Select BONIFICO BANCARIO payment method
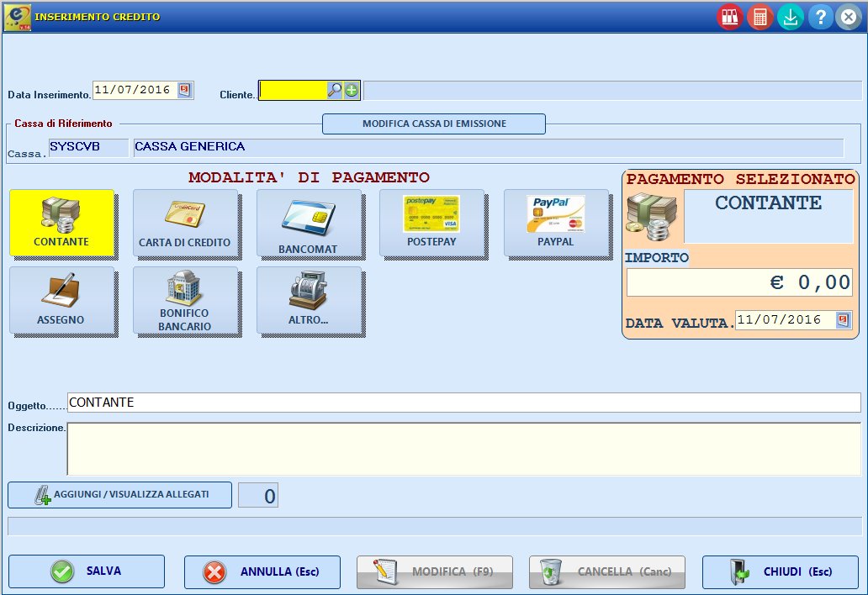 [185, 300]
